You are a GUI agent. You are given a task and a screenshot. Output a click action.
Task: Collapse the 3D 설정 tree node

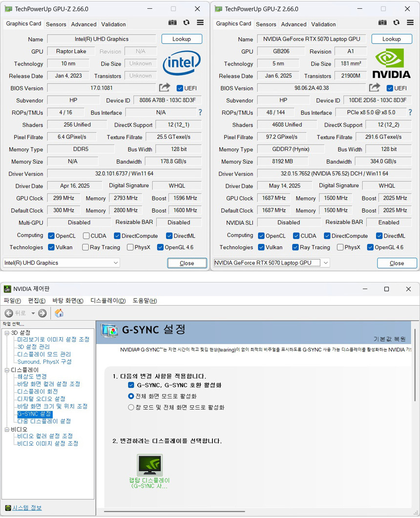7,333
